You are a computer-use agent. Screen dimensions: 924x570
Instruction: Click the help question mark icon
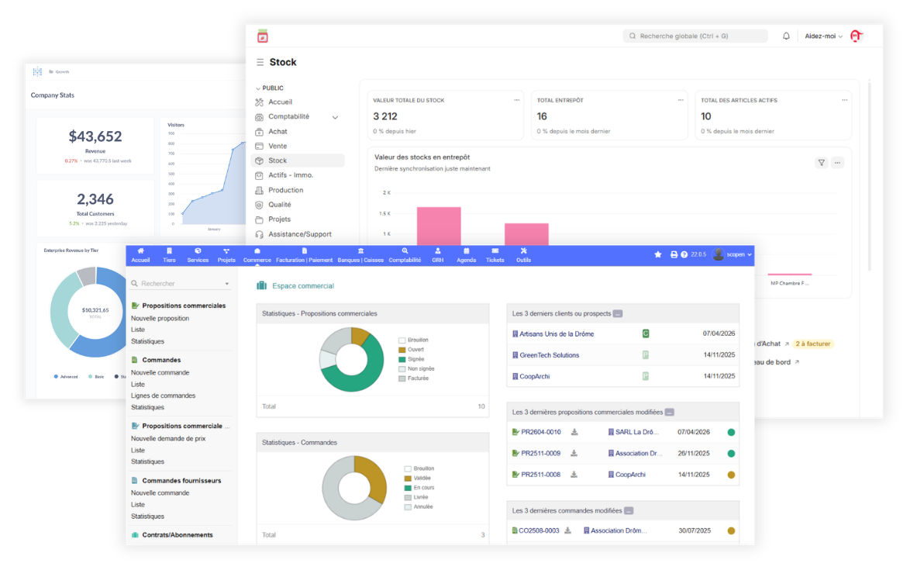[684, 254]
